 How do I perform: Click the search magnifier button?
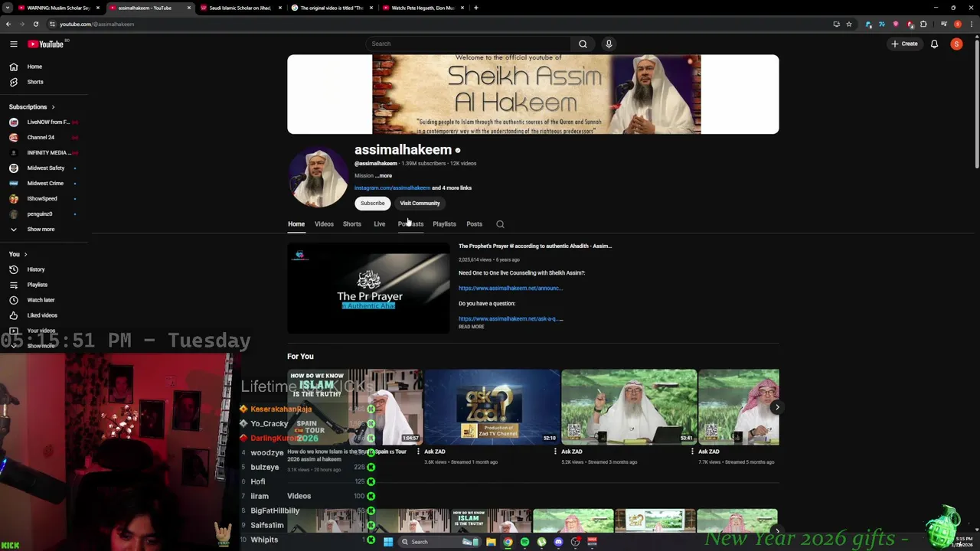(583, 44)
